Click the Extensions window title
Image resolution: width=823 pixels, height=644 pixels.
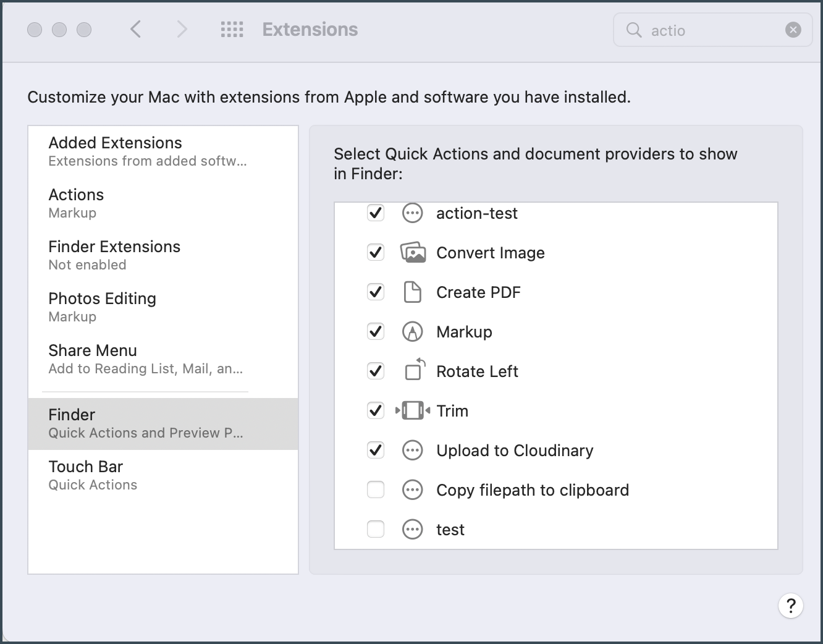[310, 29]
